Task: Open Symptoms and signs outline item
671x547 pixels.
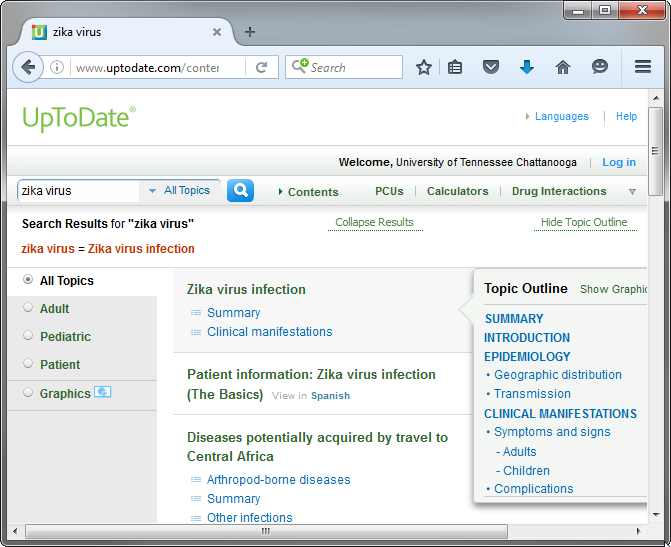Action: 552,432
